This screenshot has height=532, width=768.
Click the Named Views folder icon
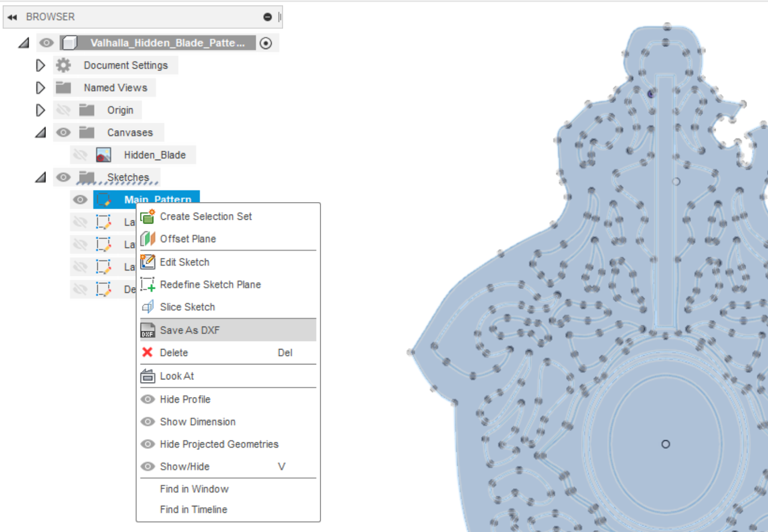point(64,88)
